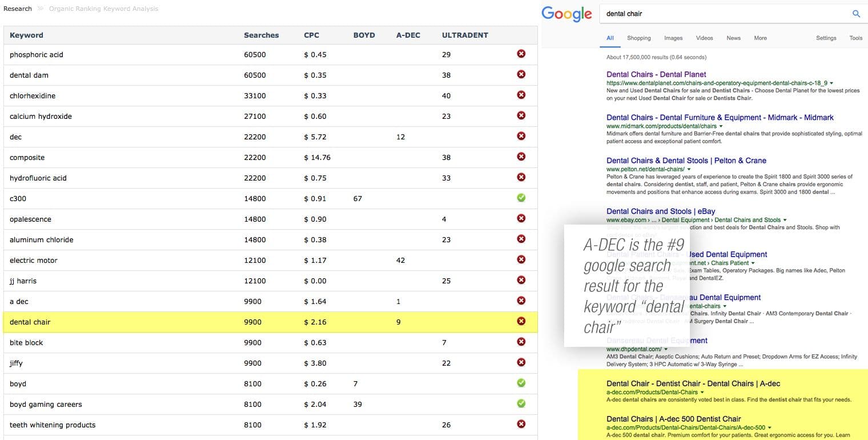Open the Pelton & Crane Dental Stools result
The height and width of the screenshot is (440, 868).
[686, 161]
